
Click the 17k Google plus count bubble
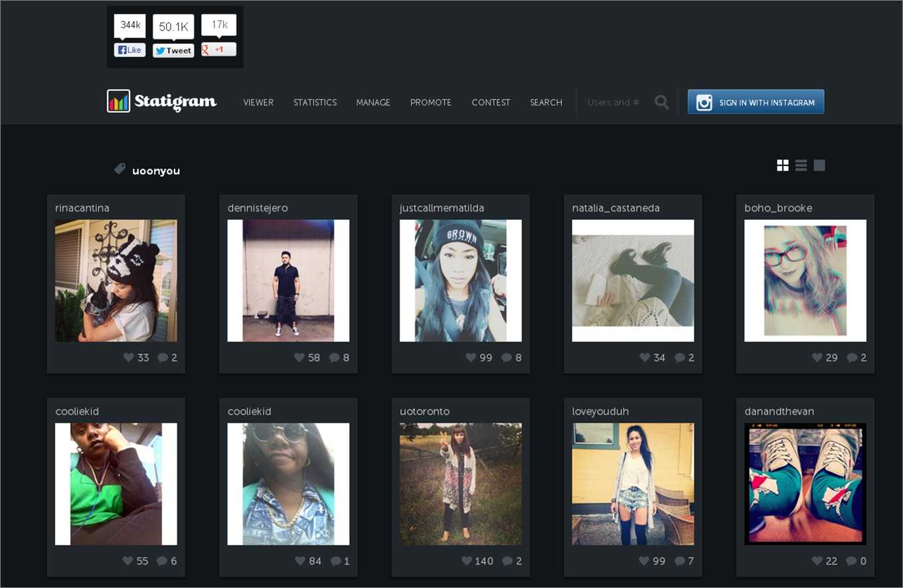pyautogui.click(x=218, y=26)
